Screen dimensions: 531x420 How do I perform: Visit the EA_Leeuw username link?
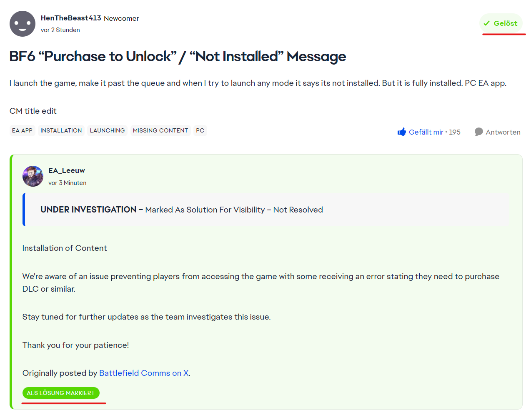pyautogui.click(x=67, y=170)
